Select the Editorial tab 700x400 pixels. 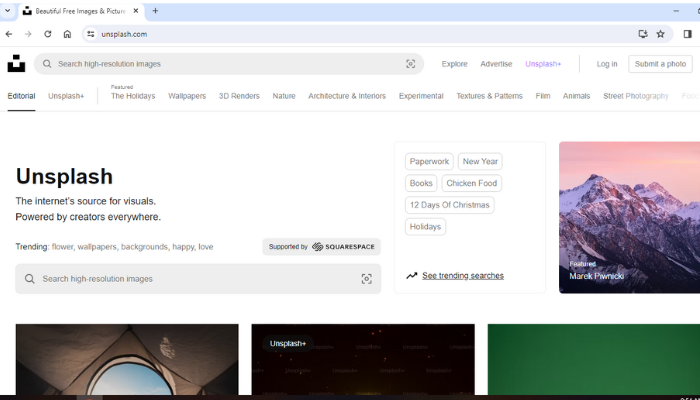coord(21,96)
